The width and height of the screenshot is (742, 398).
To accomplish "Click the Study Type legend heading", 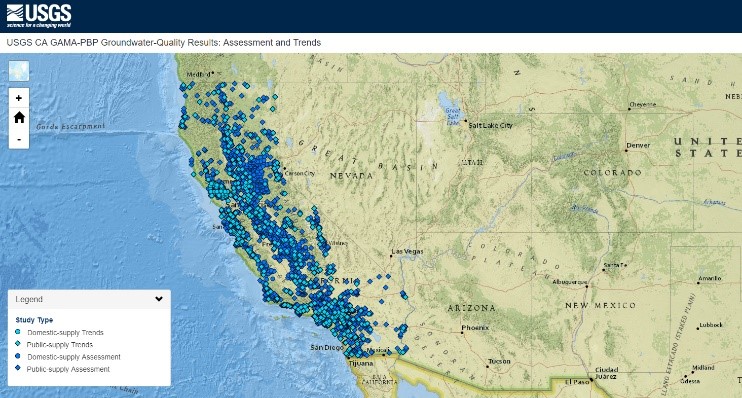I will [34, 320].
